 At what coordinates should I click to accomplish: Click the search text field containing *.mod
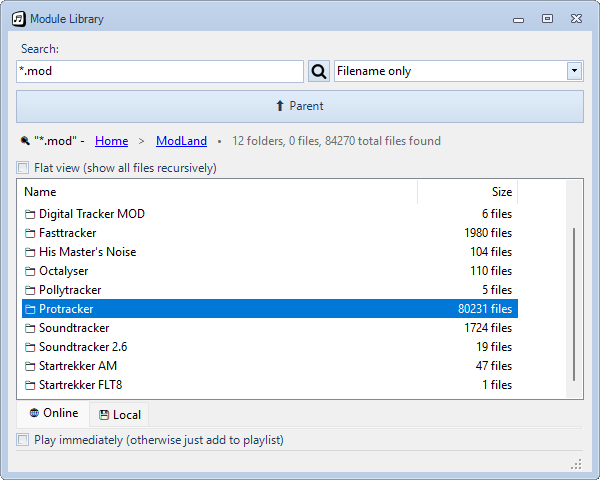tap(160, 71)
